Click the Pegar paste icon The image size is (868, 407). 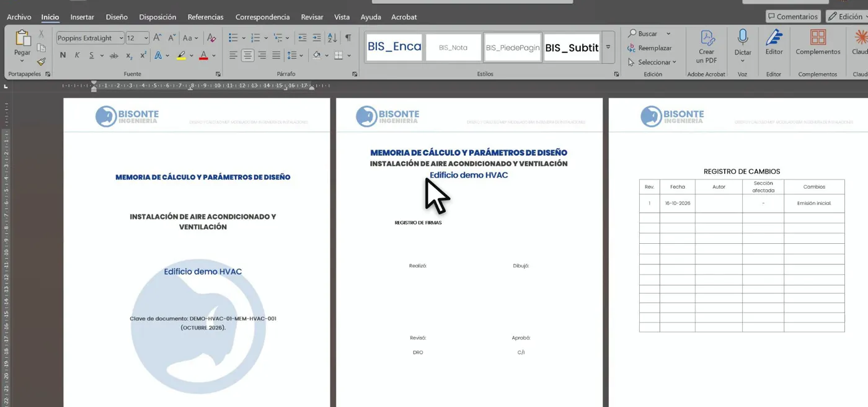22,38
